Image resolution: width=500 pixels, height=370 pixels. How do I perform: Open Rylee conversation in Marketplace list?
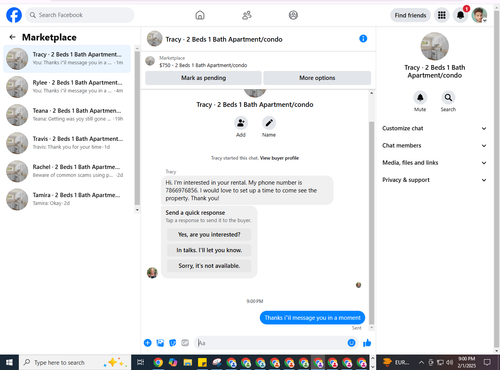67,87
